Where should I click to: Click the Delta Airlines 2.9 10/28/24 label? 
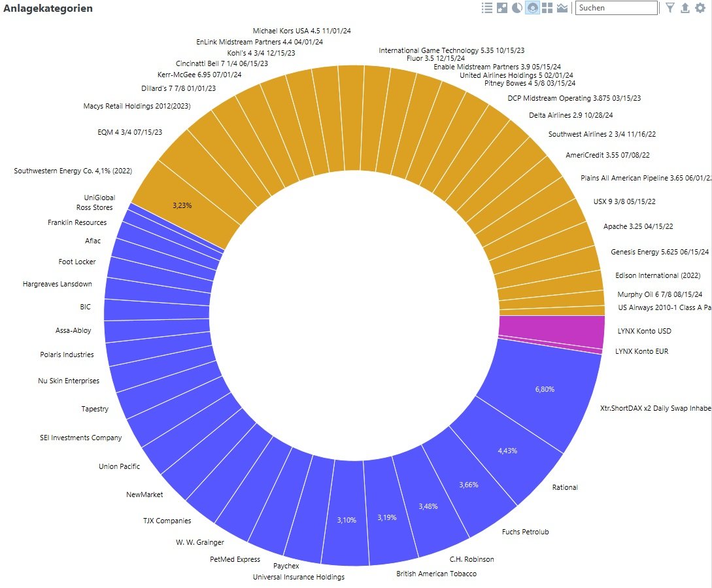coord(571,115)
